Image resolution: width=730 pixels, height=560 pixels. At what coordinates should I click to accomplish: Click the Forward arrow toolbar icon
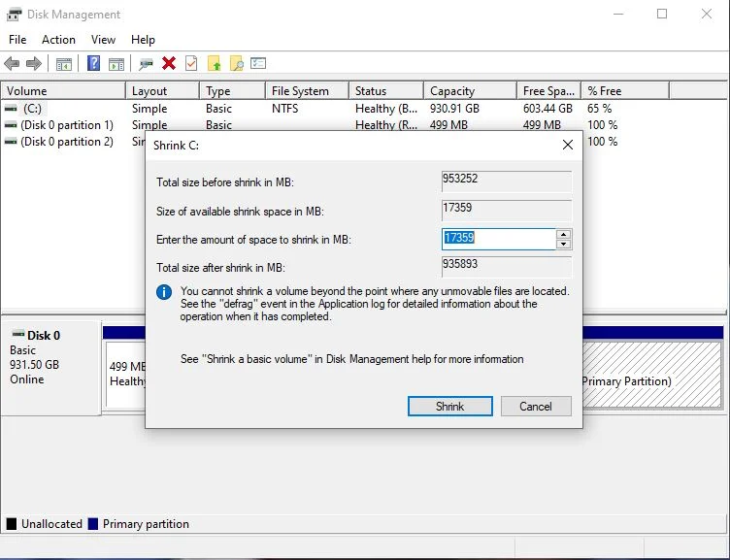coord(34,63)
